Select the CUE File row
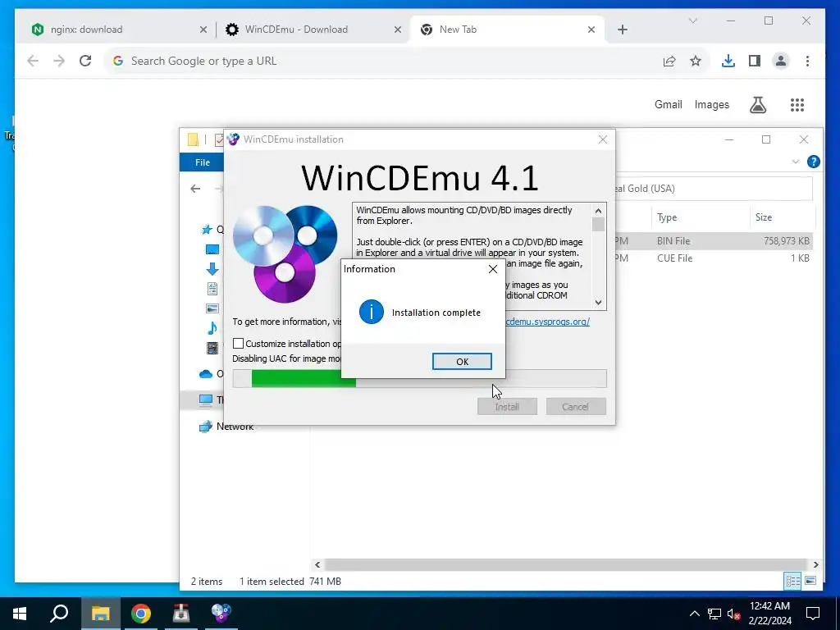 tap(714, 258)
